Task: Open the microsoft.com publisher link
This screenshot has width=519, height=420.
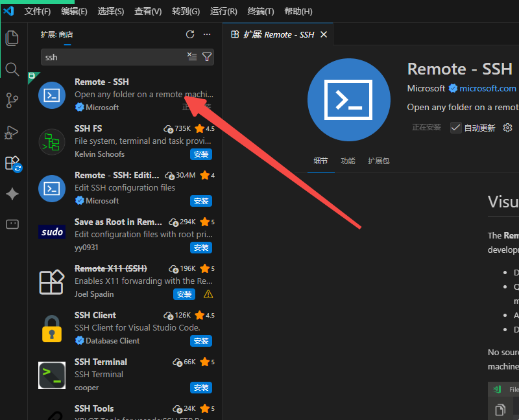Action: [488, 88]
